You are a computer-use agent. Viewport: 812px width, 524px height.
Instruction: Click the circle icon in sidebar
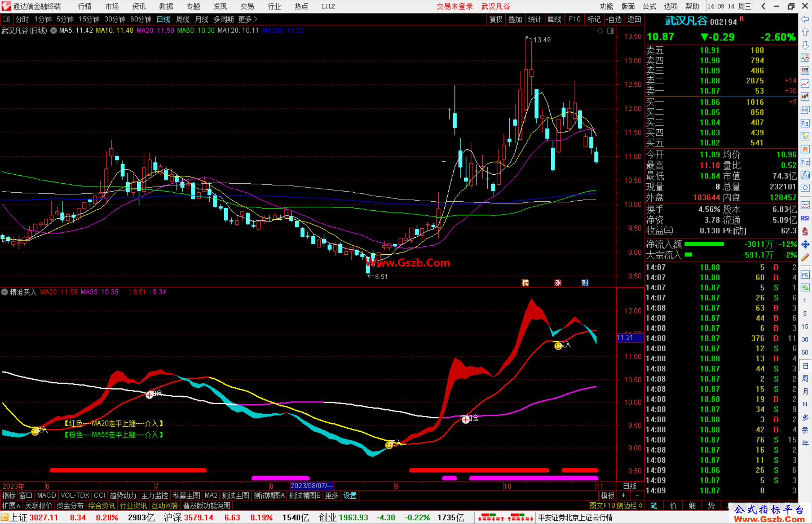(805, 188)
